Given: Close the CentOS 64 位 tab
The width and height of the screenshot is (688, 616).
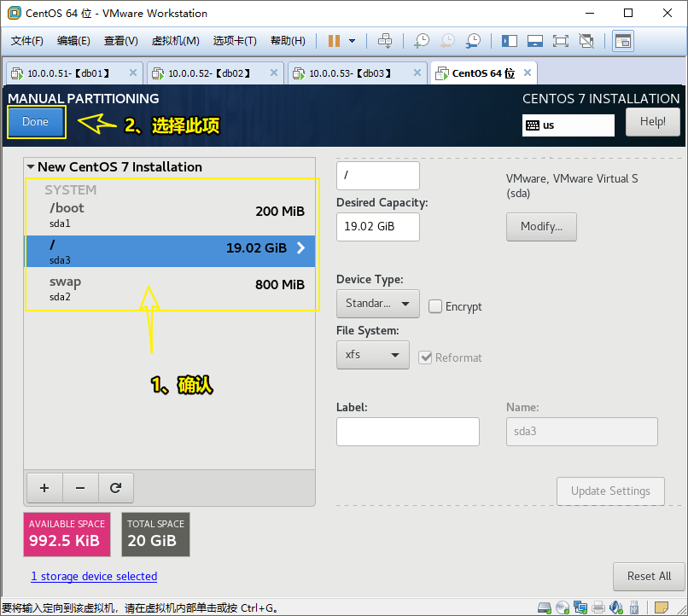Looking at the screenshot, I should click(528, 73).
